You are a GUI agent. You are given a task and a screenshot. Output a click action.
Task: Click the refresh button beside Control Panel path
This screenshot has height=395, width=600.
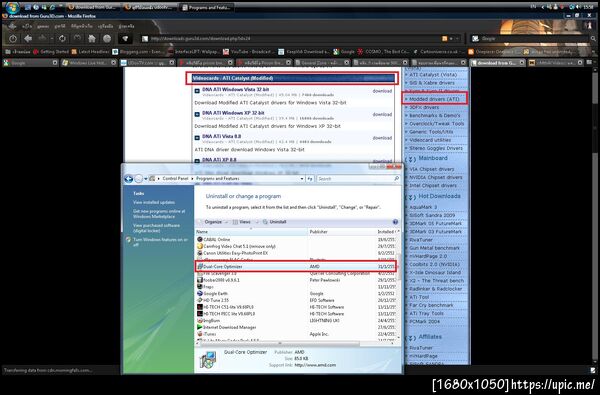click(310, 179)
